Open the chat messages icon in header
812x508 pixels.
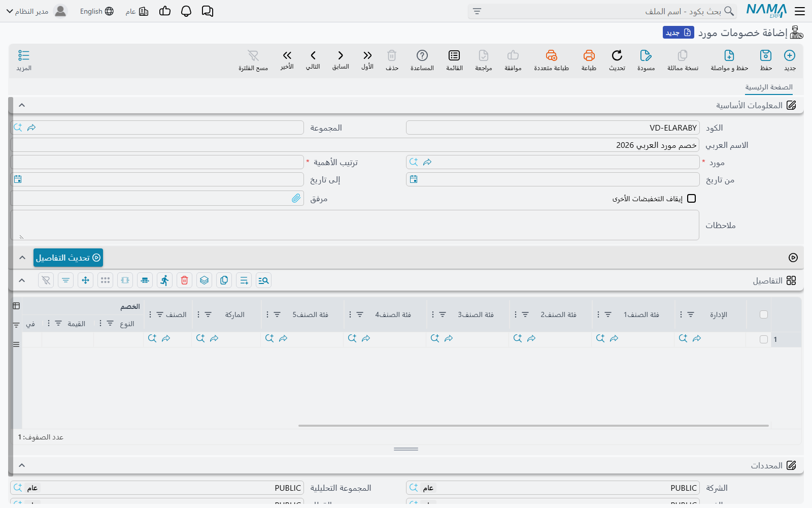208,11
